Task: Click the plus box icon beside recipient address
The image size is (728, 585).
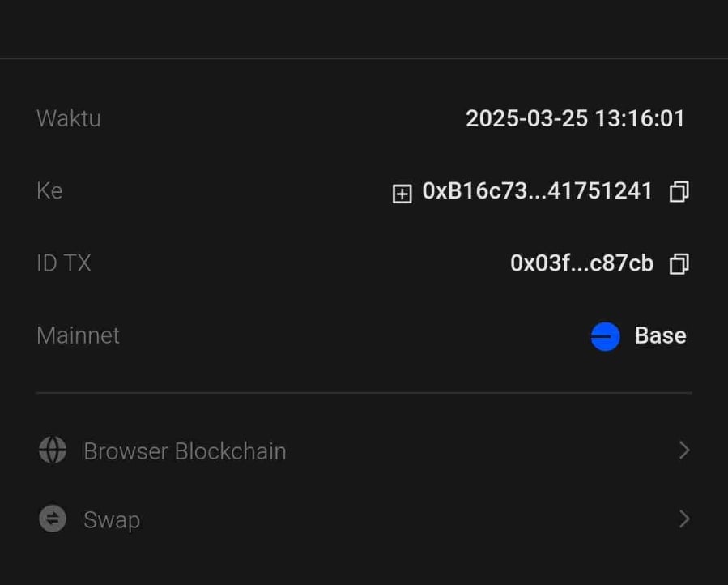Action: tap(402, 194)
